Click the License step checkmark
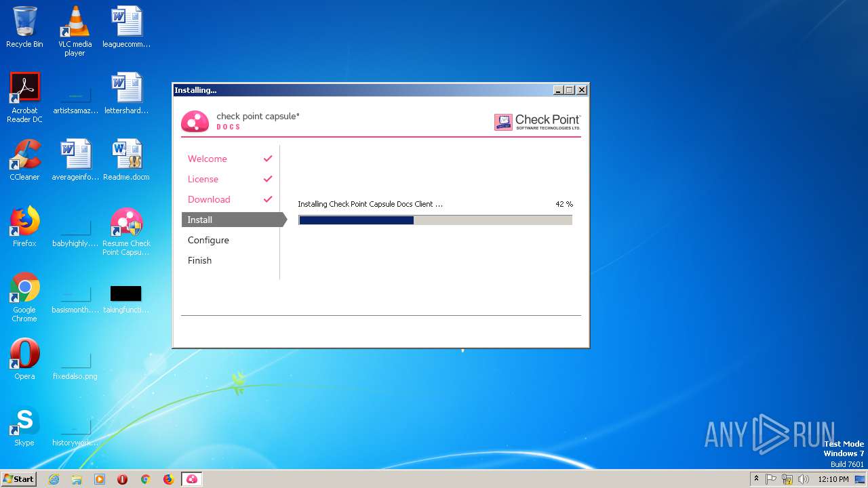 point(268,179)
